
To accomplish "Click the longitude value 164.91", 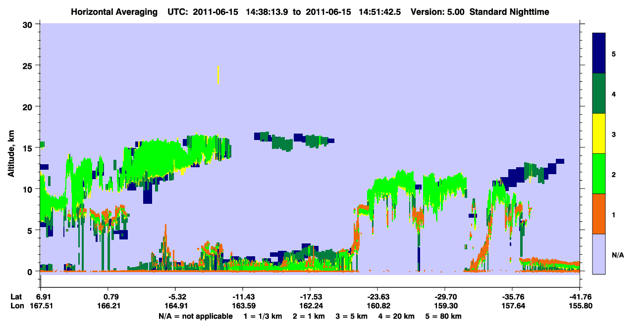I will 177,306.
